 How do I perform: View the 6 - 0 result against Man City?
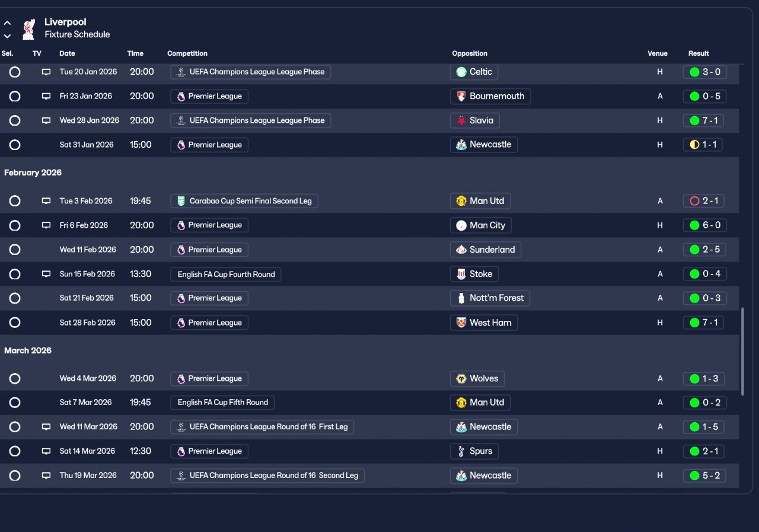coord(704,225)
